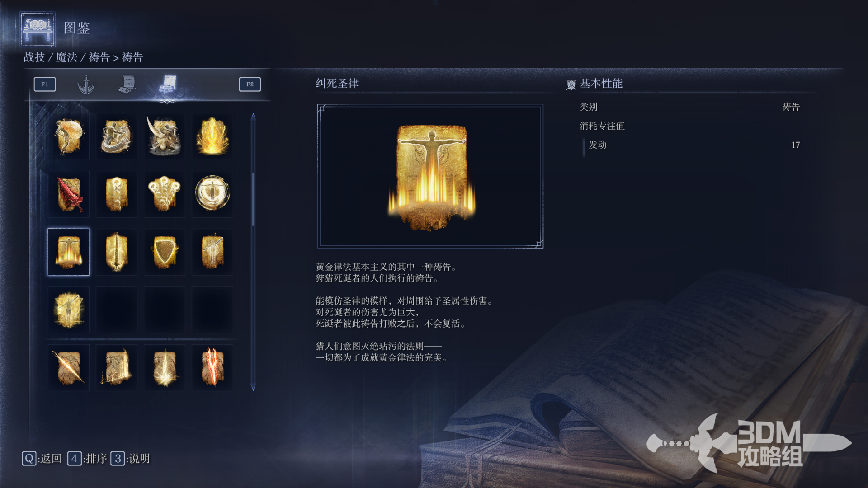
Task: Select the red feather incantation icon
Action: (x=69, y=194)
